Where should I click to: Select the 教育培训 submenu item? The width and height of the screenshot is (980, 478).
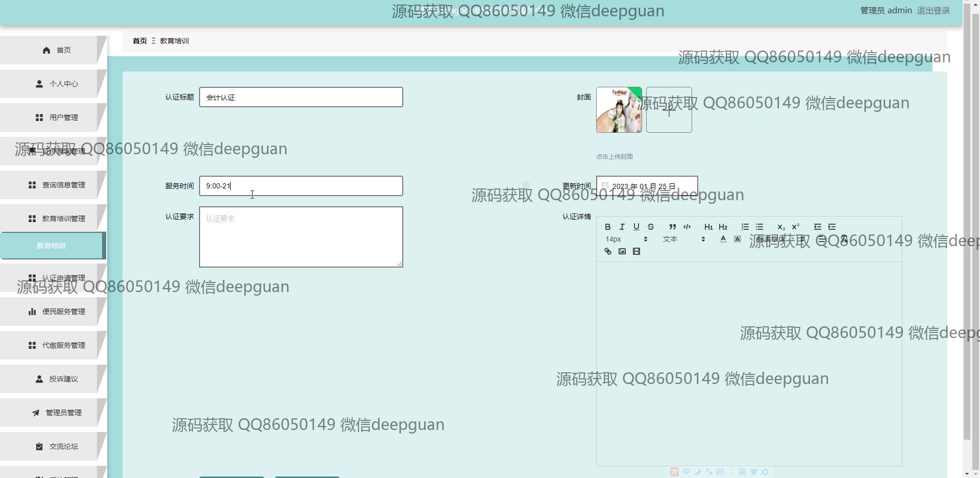point(53,246)
